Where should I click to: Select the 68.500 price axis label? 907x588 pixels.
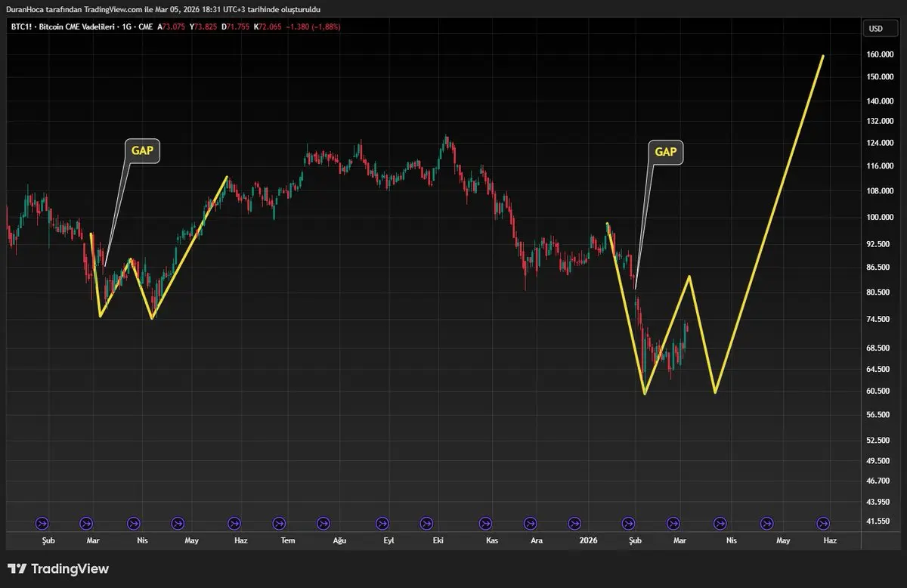[877, 348]
